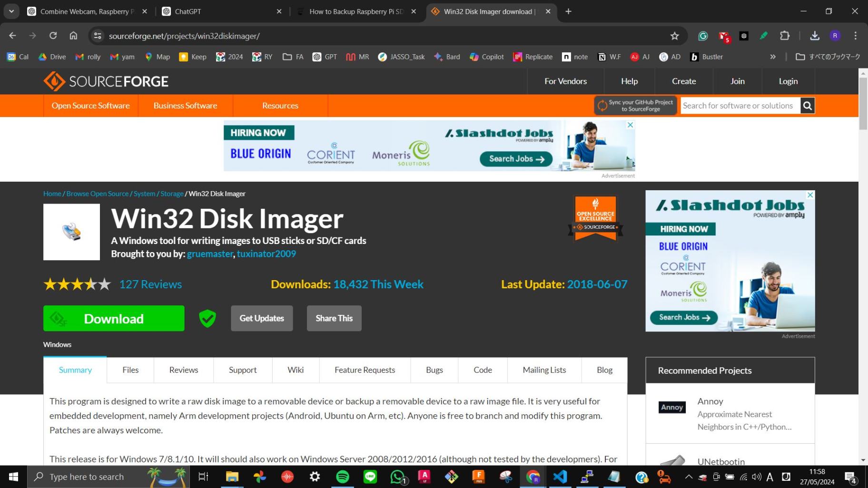Bookmark this page with the star icon
This screenshot has height=488, width=868.
(x=674, y=36)
